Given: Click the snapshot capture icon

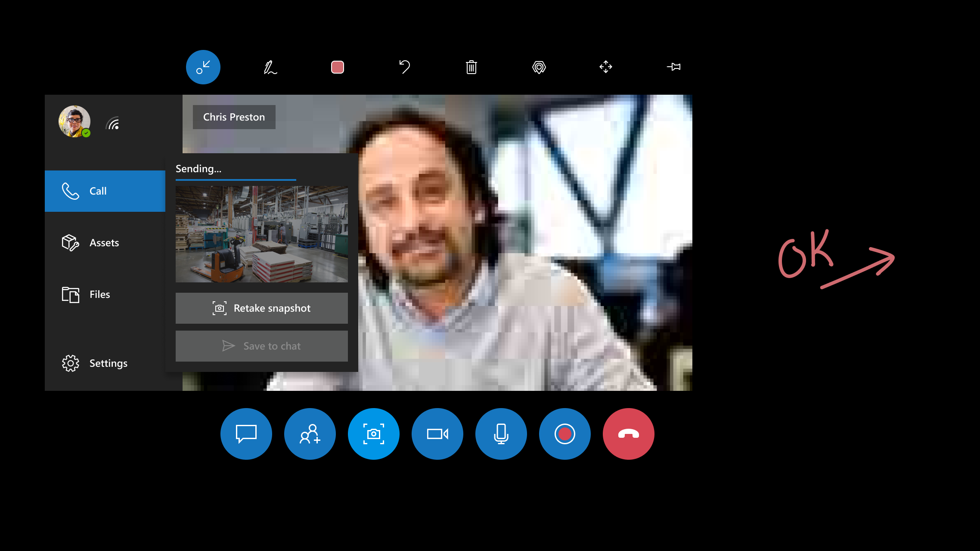Looking at the screenshot, I should coord(374,434).
